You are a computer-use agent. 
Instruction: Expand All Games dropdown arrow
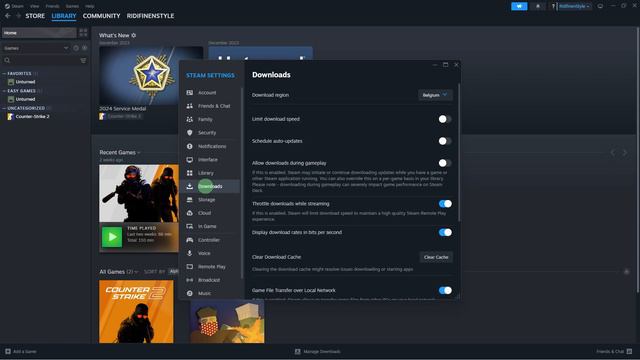(x=136, y=272)
